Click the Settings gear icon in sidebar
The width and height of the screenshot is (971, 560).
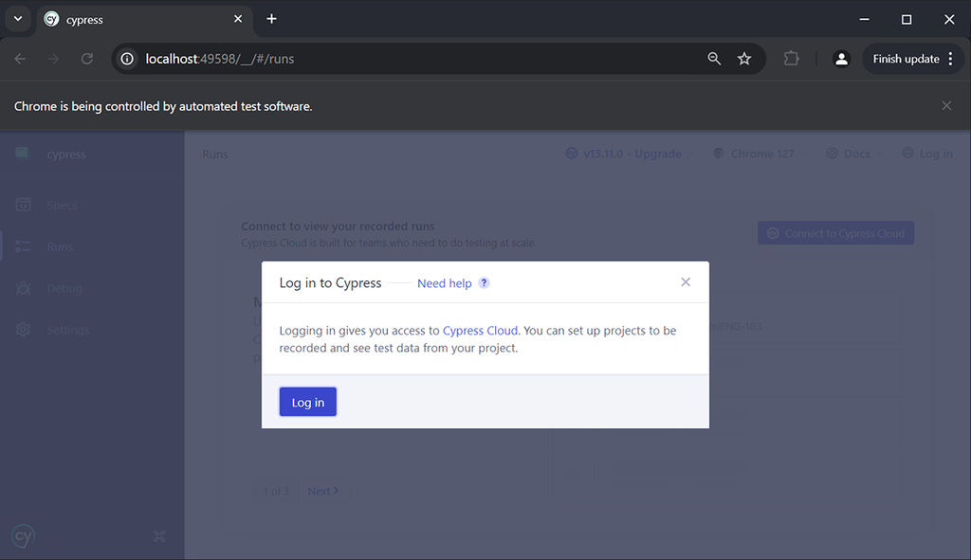(x=23, y=330)
